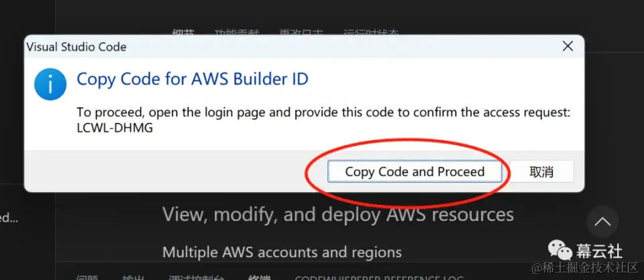Image resolution: width=644 pixels, height=280 pixels.
Task: Close the Visual Studio Code dialog
Action: [568, 46]
